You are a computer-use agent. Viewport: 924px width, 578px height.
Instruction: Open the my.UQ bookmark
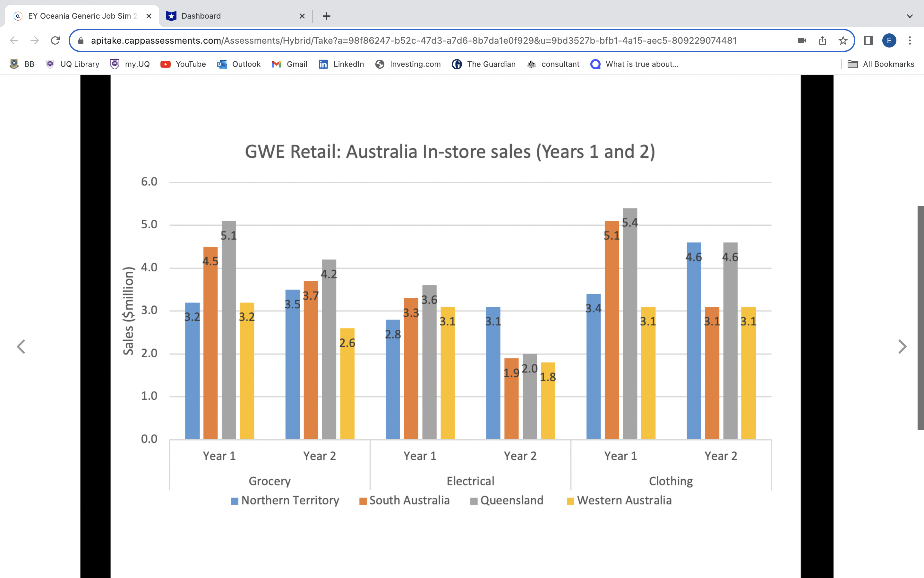[130, 64]
